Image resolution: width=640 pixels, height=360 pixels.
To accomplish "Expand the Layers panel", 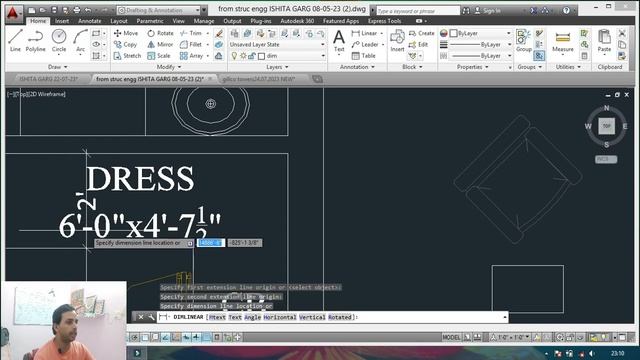I will (x=277, y=67).
